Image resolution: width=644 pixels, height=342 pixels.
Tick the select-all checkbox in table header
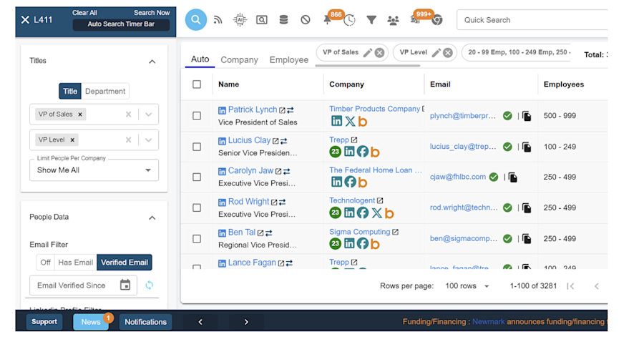point(197,84)
